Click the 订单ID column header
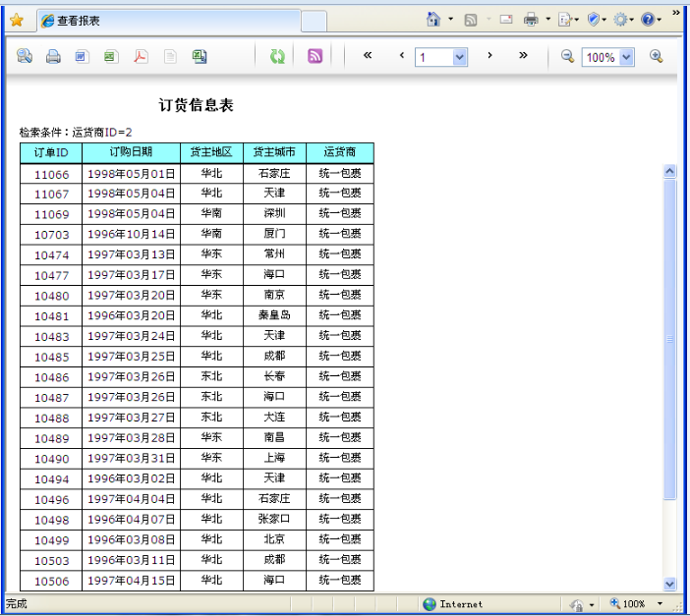The image size is (690, 616). click(51, 152)
